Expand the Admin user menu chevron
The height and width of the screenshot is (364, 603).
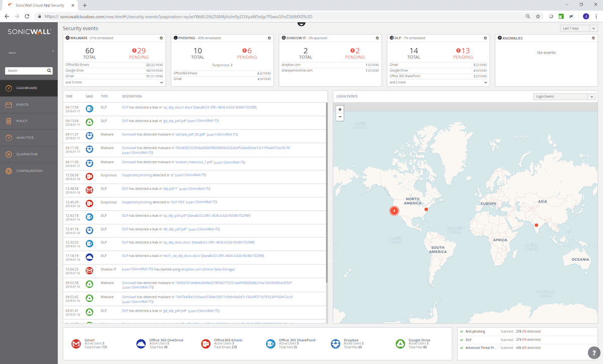(53, 51)
